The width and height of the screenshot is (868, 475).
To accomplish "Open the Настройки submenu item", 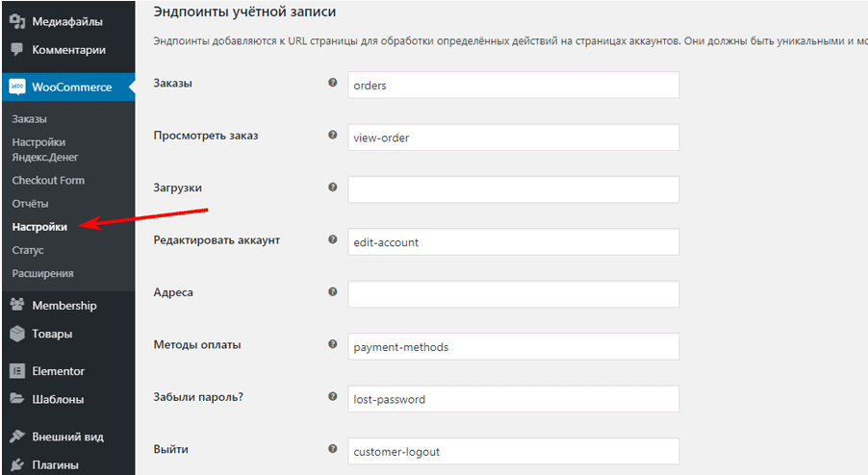I will tap(39, 227).
